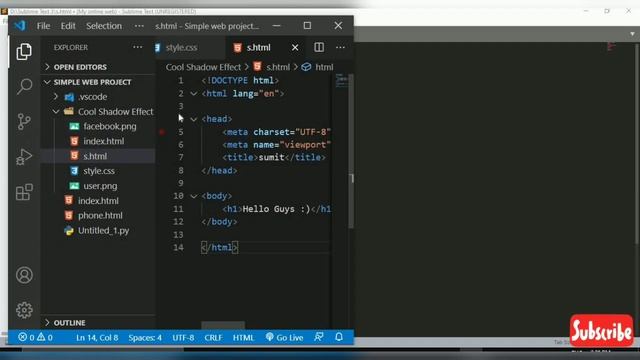Open the overflow menu ellipsis in title bar
The image size is (640, 360).
[139, 26]
